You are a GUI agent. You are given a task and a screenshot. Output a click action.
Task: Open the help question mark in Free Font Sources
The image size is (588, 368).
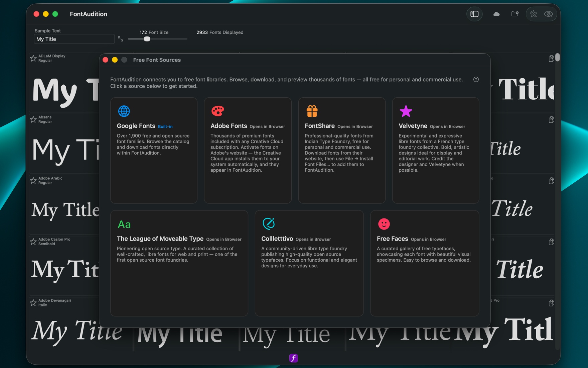click(476, 80)
